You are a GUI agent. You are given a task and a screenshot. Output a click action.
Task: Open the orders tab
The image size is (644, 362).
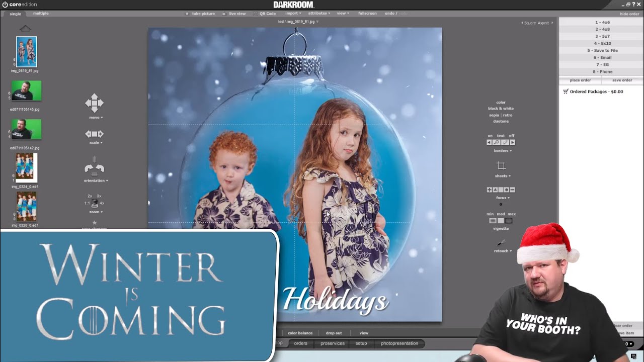click(x=300, y=343)
